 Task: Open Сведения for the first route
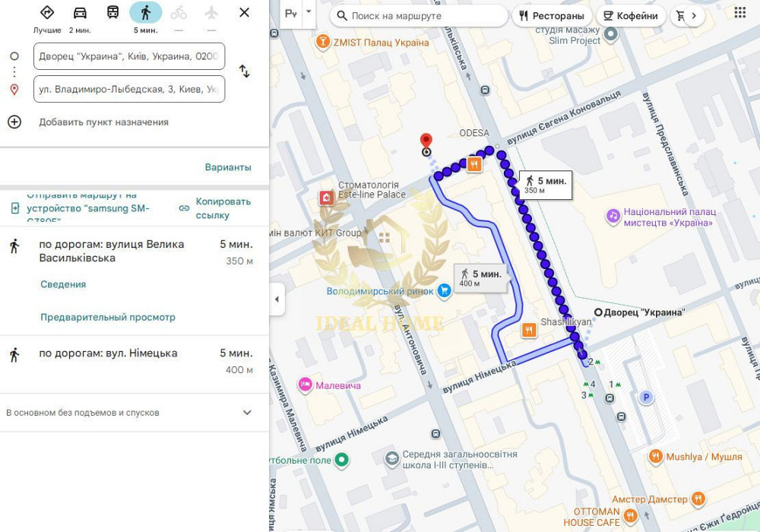(x=63, y=284)
